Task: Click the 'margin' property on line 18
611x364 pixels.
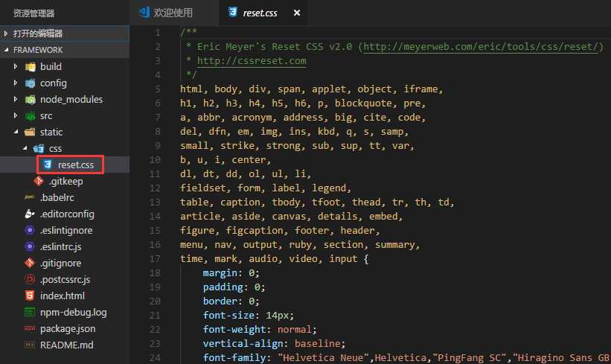Action: (220, 272)
